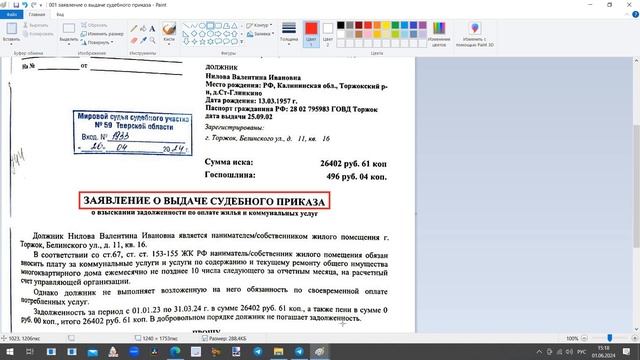
Task: Select the Four-point star shape
Action: [x=194, y=41]
